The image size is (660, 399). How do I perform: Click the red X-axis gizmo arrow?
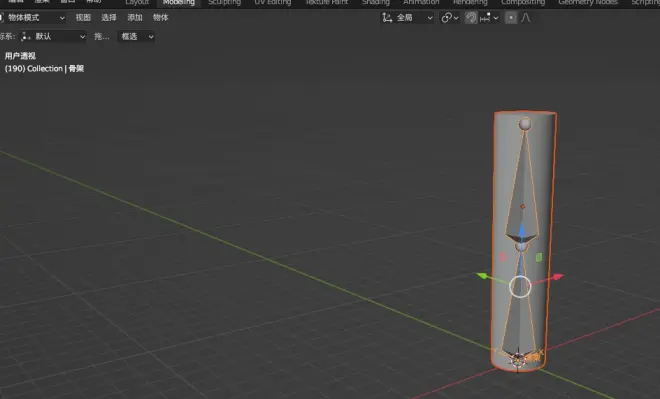pos(557,277)
